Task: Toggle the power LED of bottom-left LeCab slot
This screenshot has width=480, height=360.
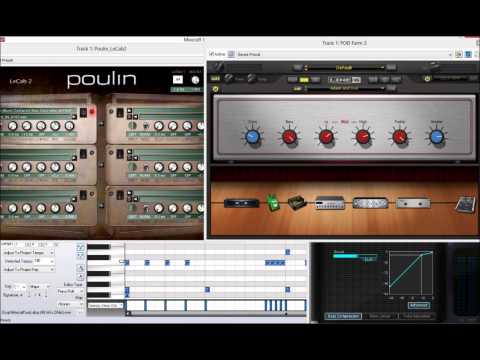Action: [92, 194]
